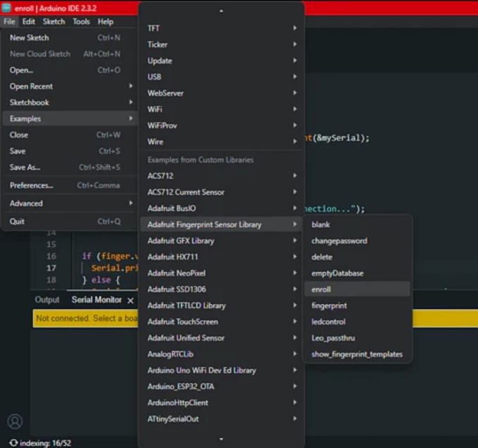478x448 pixels.
Task: Open ArduinoHttpClient examples
Action: point(221,402)
